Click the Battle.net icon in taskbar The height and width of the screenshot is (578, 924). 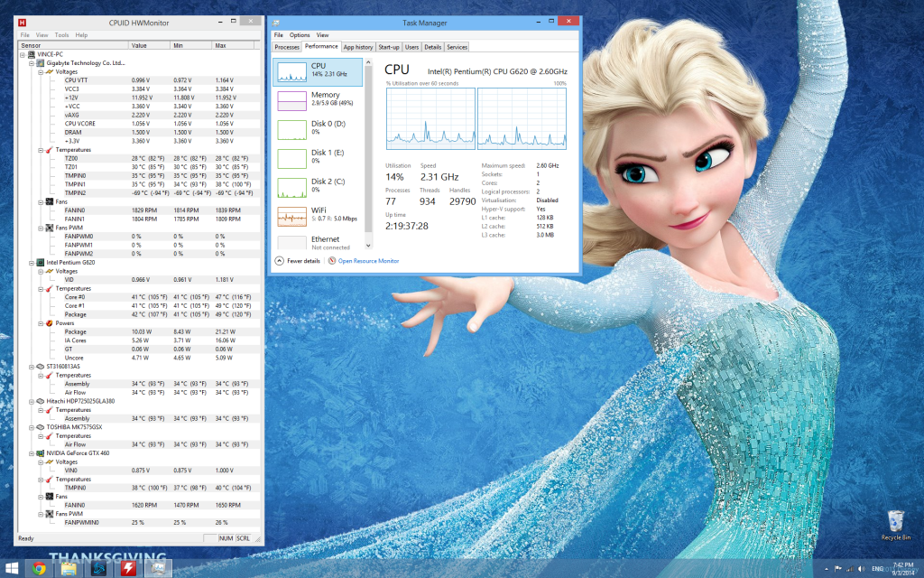pos(98,568)
